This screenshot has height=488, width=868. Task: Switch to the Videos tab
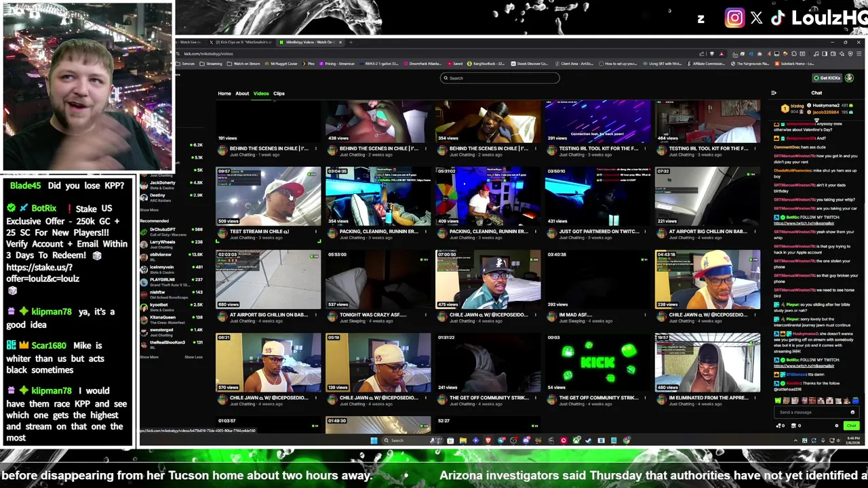click(x=261, y=94)
